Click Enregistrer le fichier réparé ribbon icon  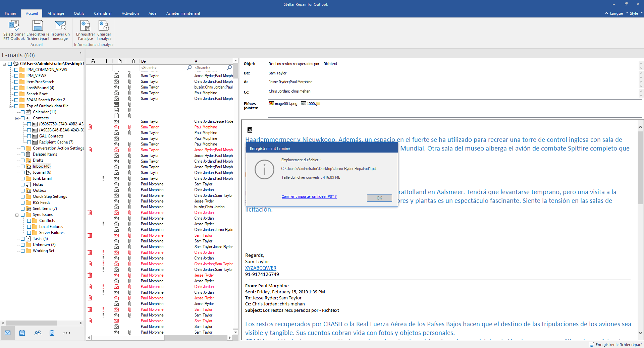[38, 25]
